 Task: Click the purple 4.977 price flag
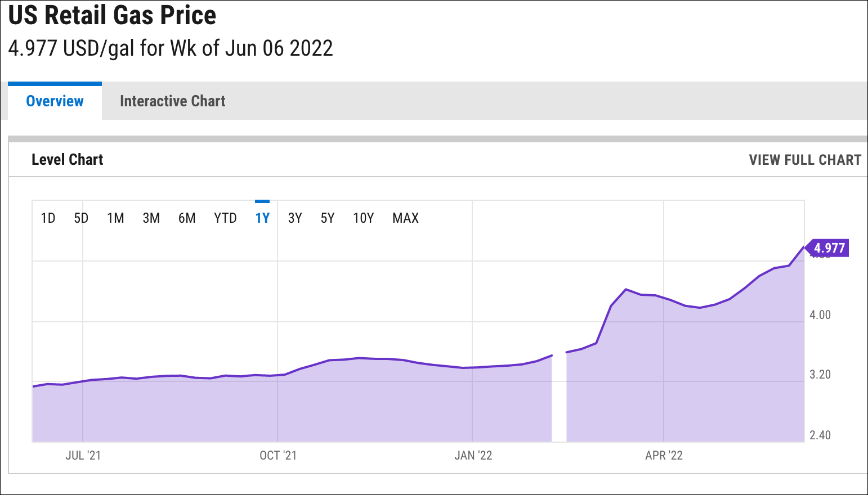point(829,248)
